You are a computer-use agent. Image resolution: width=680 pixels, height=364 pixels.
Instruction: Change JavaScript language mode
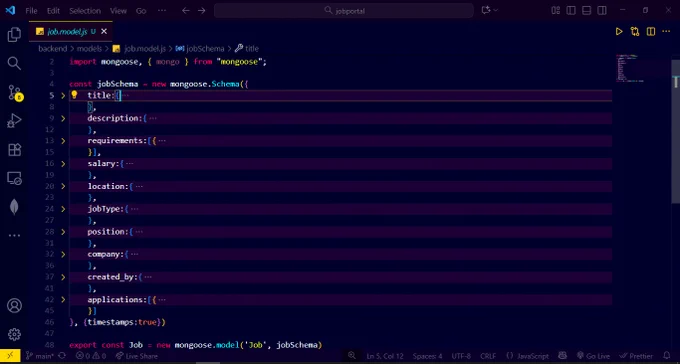tap(527, 356)
